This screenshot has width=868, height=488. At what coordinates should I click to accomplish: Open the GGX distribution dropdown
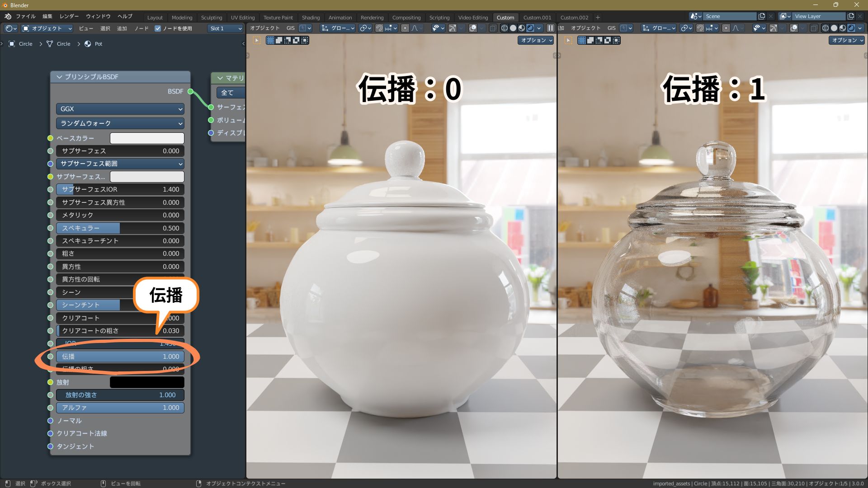pyautogui.click(x=120, y=109)
